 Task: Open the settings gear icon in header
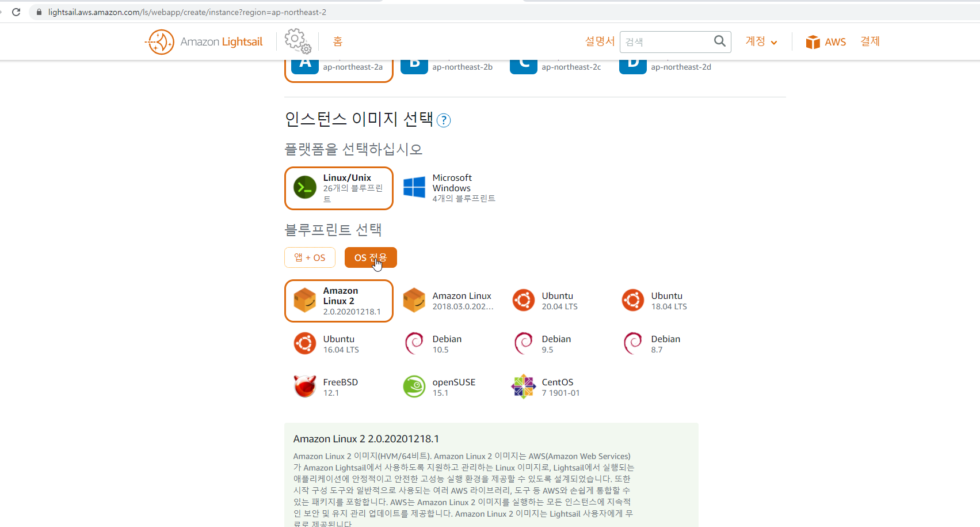pos(298,41)
